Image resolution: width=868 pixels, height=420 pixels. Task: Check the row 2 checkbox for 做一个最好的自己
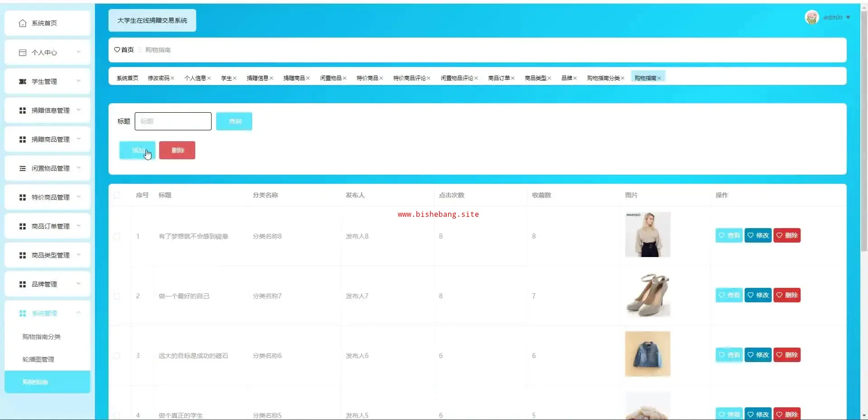(x=117, y=296)
